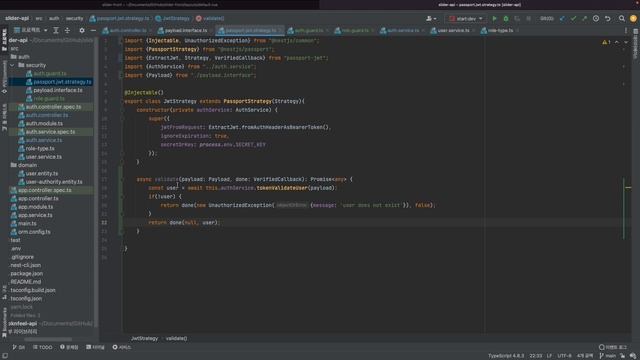640x360 pixels.
Task: Switch to the user.service.ts editor tab
Action: [452, 30]
